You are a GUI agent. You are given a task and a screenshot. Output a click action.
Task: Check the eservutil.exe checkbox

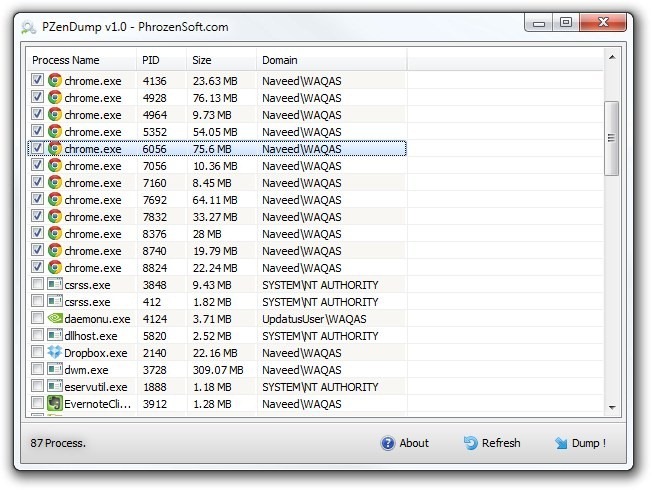pos(37,386)
